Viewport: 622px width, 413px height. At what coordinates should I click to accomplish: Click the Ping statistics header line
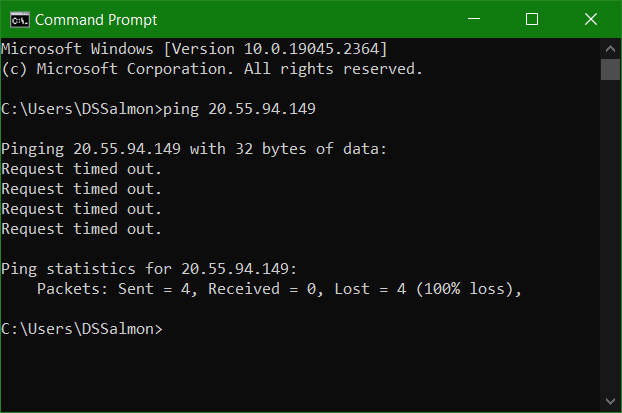coord(149,269)
